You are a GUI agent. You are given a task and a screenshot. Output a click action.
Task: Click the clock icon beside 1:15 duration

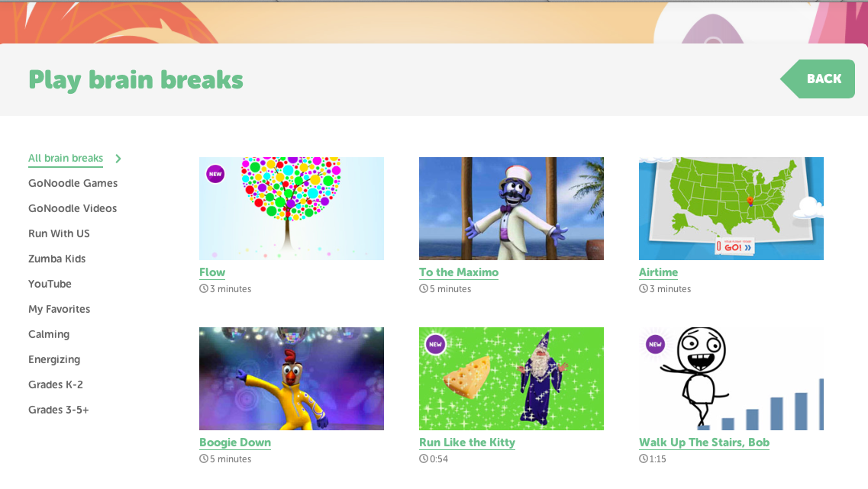coord(644,458)
